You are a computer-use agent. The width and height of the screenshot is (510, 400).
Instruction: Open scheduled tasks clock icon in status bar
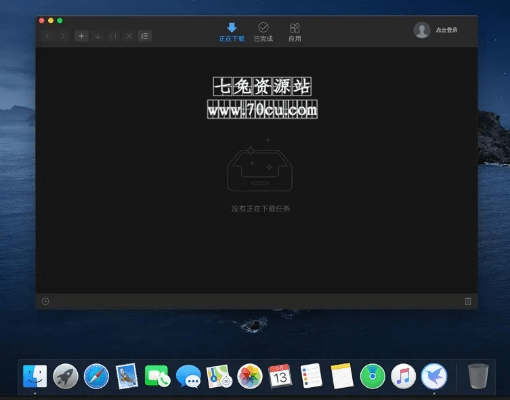point(45,301)
